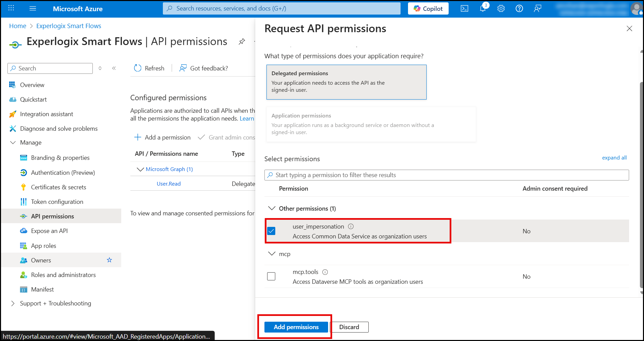
Task: Favorite the Owners item with star
Action: [109, 260]
